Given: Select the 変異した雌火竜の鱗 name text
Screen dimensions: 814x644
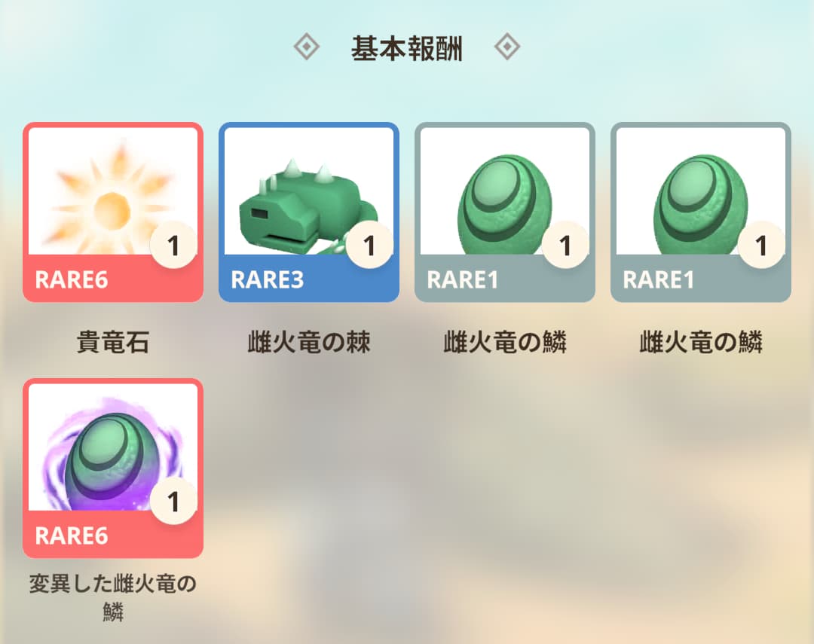Looking at the screenshot, I should [x=112, y=597].
